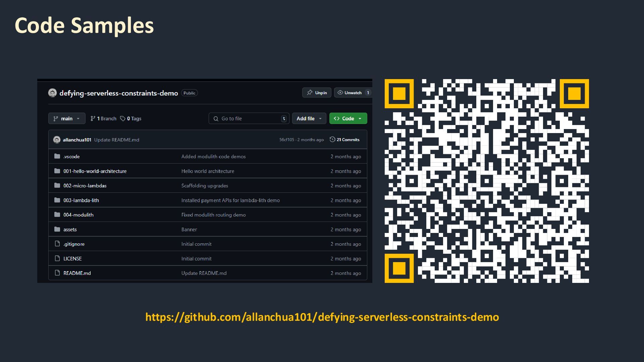Toggle the Unwatch repository button
The height and width of the screenshot is (362, 644).
tap(353, 93)
